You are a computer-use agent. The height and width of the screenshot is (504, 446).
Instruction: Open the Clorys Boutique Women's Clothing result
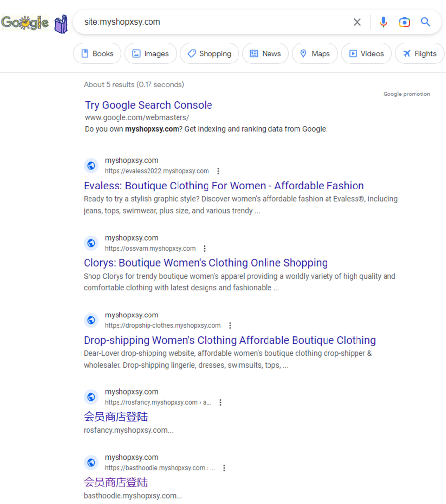click(206, 263)
